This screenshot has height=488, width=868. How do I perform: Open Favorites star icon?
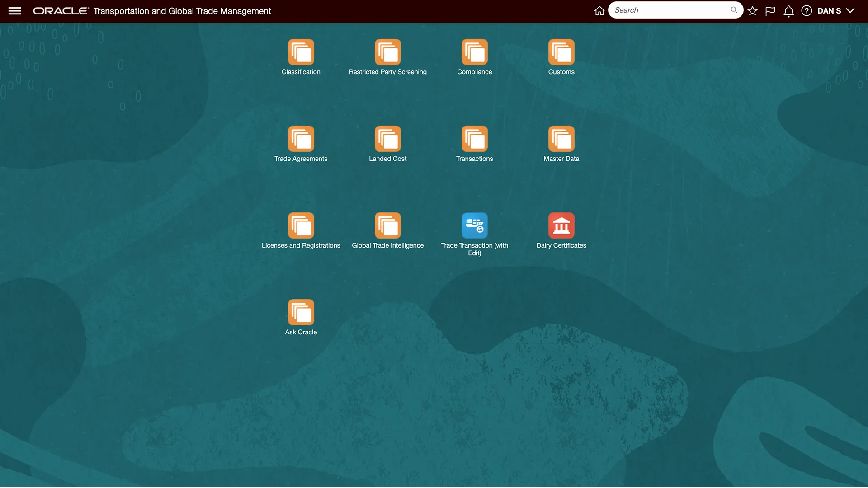click(752, 11)
